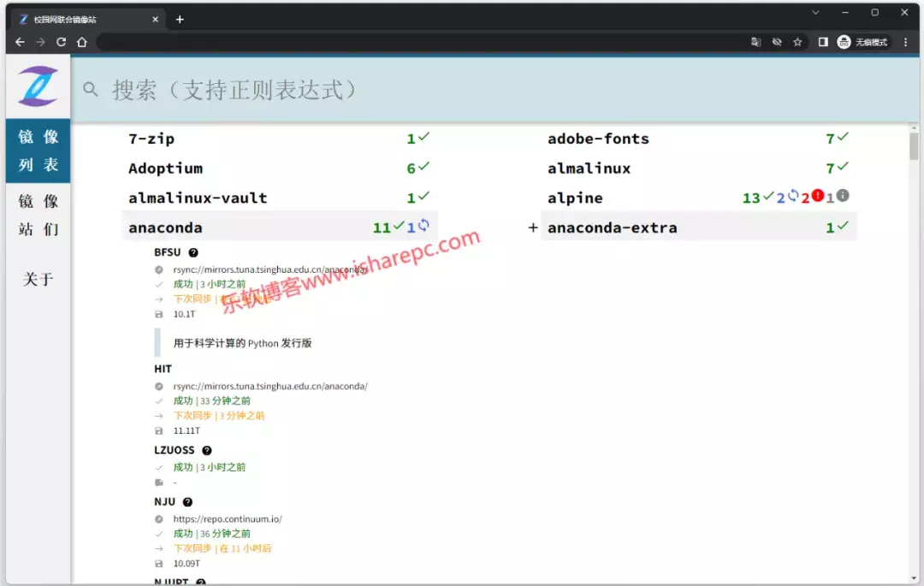Click the HIT rsync upstream address
The image size is (924, 586).
point(270,387)
